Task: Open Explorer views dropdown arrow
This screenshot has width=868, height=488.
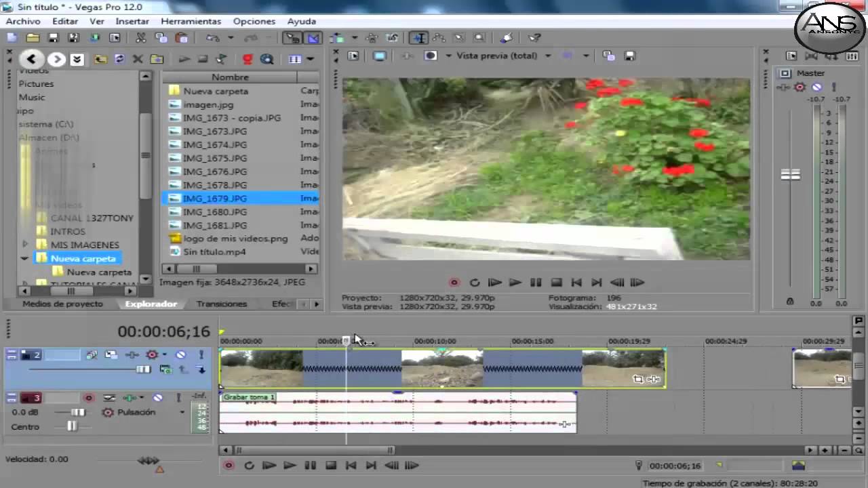Action: pos(311,59)
